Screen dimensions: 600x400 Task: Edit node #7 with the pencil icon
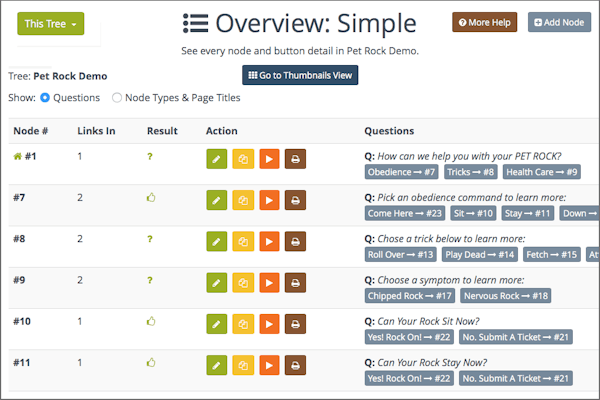tap(217, 200)
